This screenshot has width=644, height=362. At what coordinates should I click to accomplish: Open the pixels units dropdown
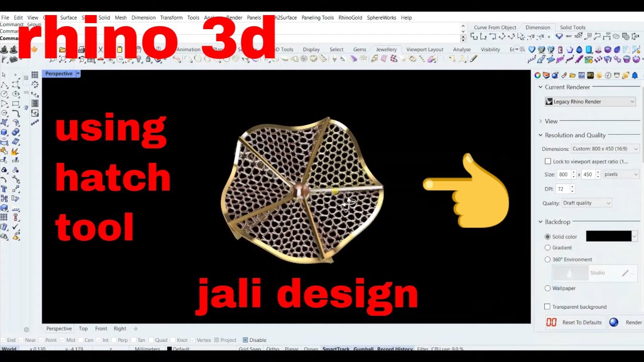pos(621,174)
